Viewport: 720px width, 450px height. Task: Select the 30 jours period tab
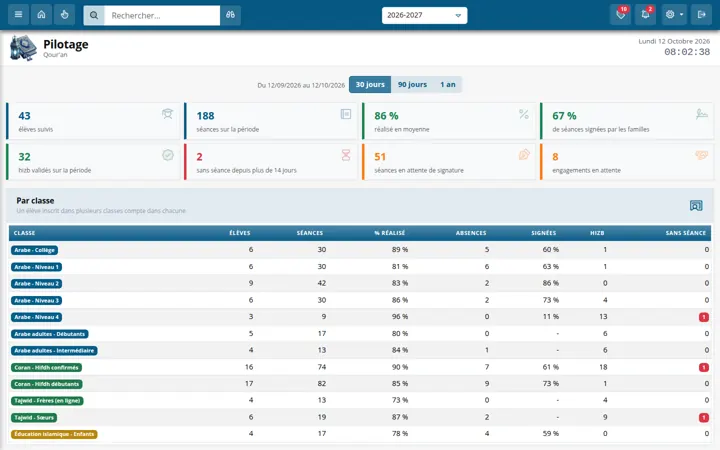tap(370, 84)
